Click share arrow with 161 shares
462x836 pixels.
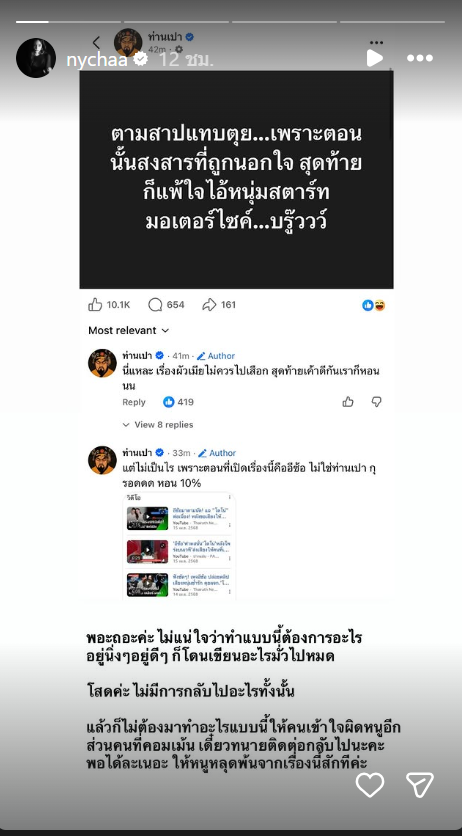(x=219, y=305)
